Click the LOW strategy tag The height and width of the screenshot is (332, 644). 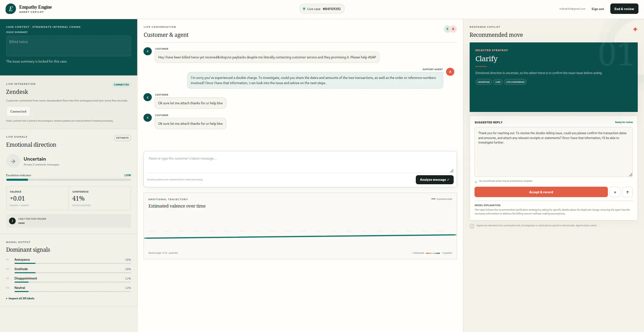tap(498, 82)
